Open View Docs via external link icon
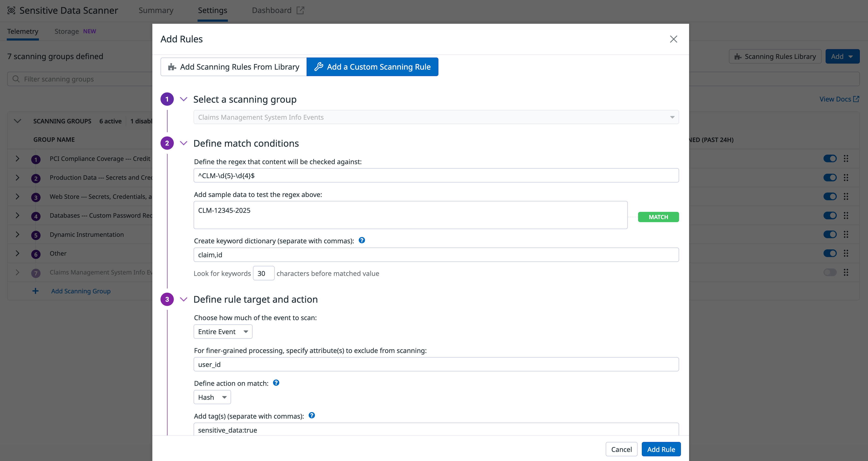This screenshot has height=461, width=868. [857, 99]
